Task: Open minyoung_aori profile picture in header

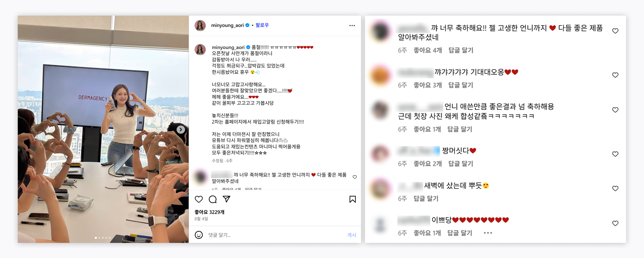Action: pos(200,25)
